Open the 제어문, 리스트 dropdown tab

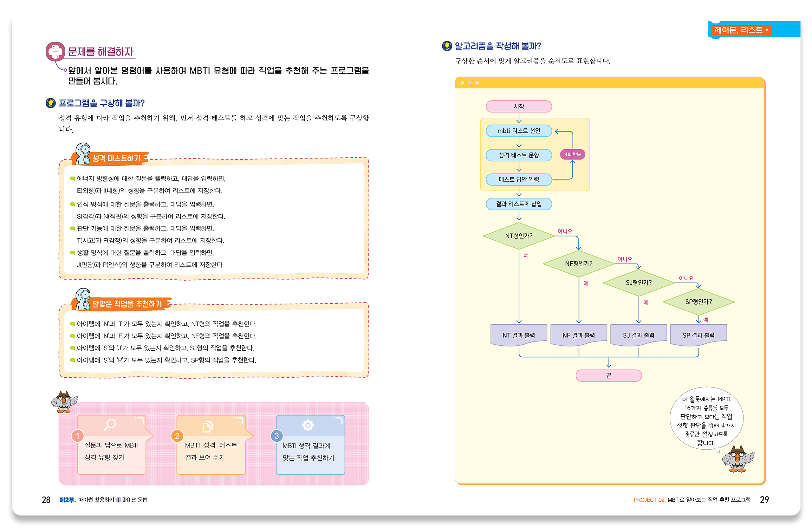[741, 30]
